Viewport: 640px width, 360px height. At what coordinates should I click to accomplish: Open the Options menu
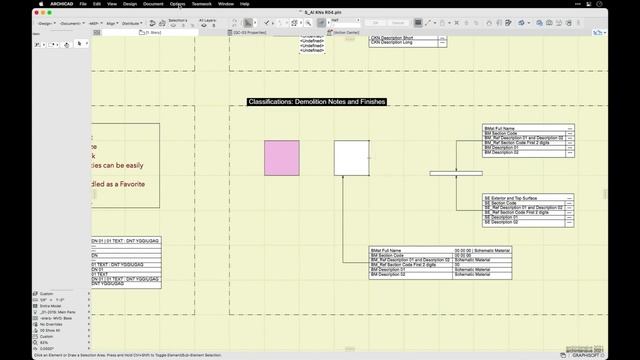177,4
